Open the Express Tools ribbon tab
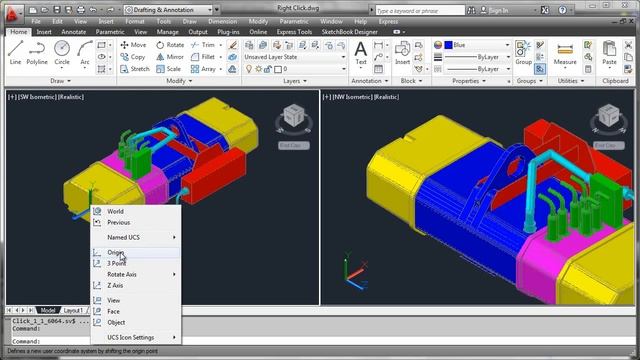Image resolution: width=640 pixels, height=360 pixels. point(294,32)
